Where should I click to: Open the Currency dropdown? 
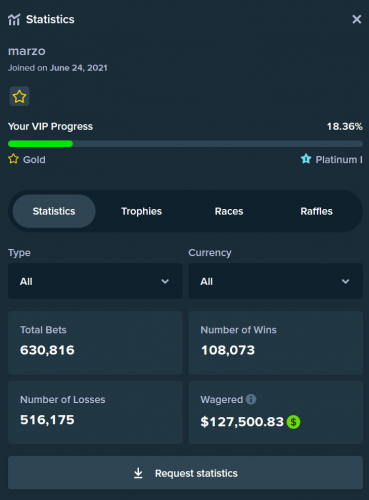coord(276,281)
